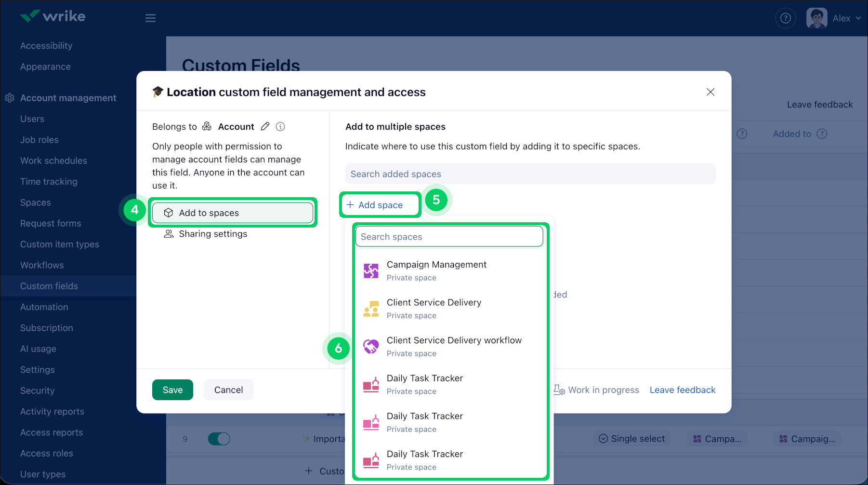The width and height of the screenshot is (868, 485).
Task: Go to Users page
Action: coord(32,119)
